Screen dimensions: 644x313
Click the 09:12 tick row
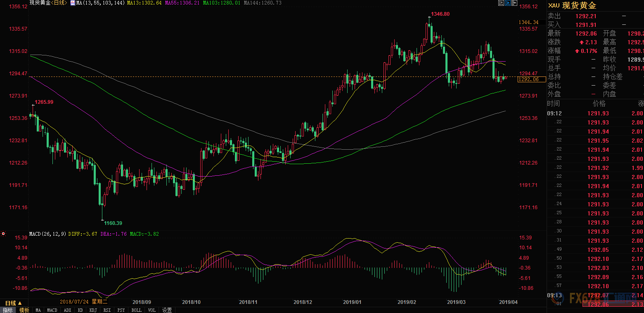[595, 113]
